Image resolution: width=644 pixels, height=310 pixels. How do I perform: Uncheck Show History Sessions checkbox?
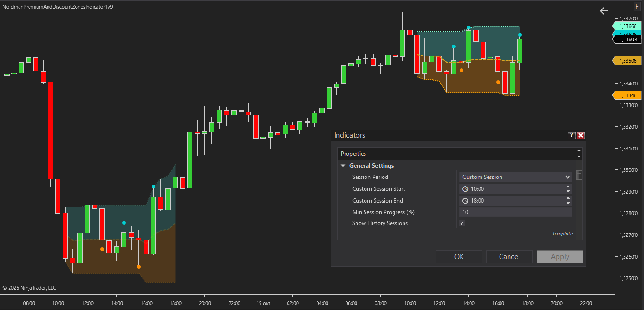pyautogui.click(x=462, y=223)
